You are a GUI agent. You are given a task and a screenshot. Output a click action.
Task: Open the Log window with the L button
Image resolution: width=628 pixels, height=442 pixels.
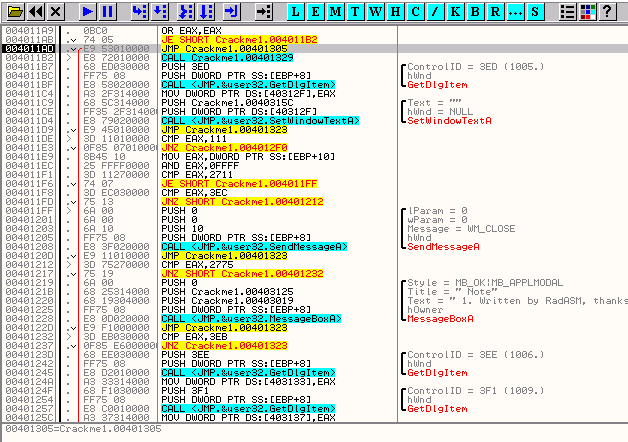[297, 11]
